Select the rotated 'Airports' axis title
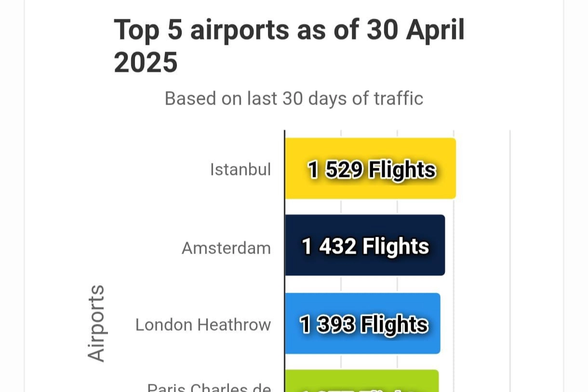 96,323
